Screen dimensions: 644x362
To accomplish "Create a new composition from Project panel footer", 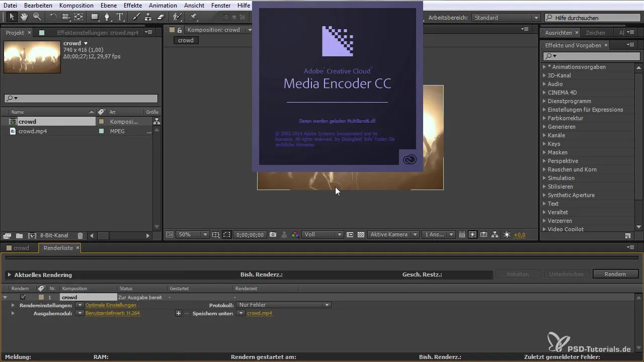I will (x=32, y=235).
